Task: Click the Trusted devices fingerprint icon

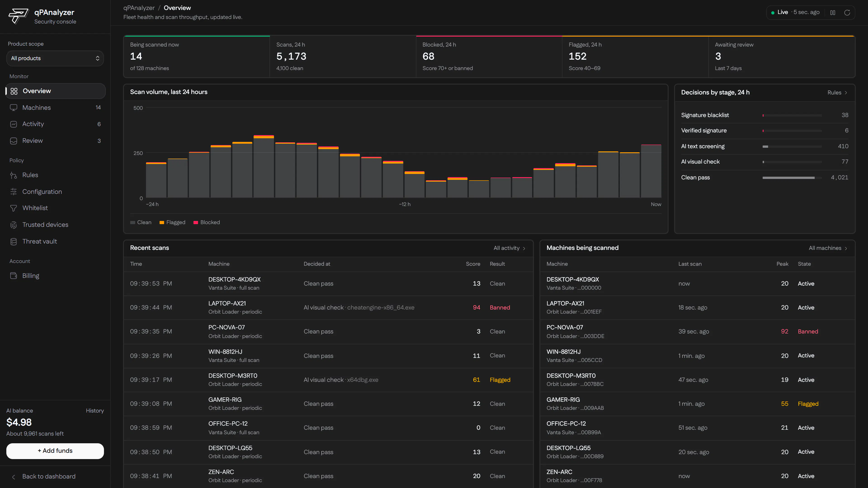Action: coord(14,225)
